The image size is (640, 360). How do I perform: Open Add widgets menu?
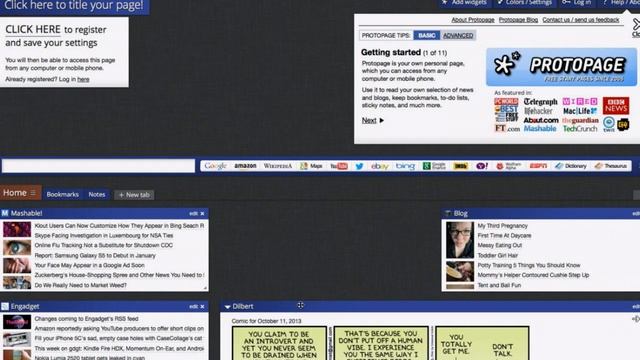tap(465, 3)
